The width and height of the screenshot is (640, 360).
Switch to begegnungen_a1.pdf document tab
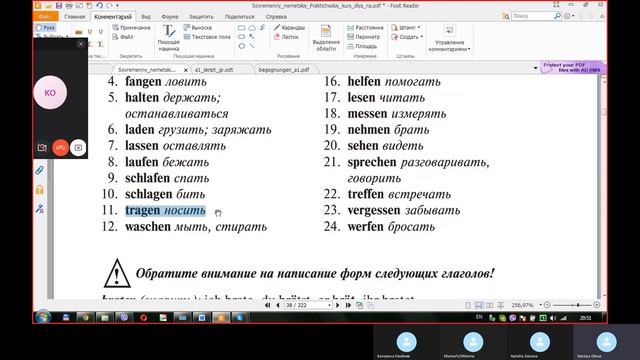click(x=284, y=70)
